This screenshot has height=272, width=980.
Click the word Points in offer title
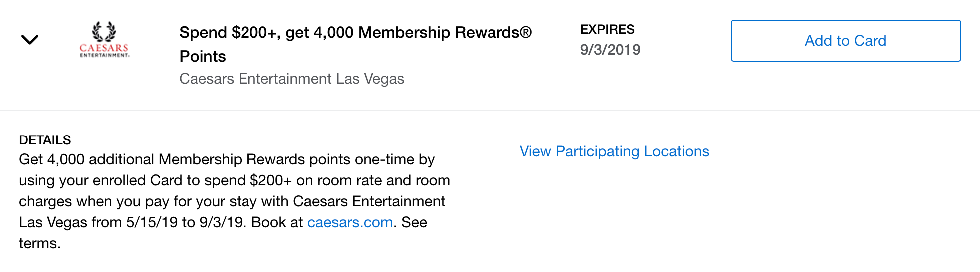coord(203,56)
